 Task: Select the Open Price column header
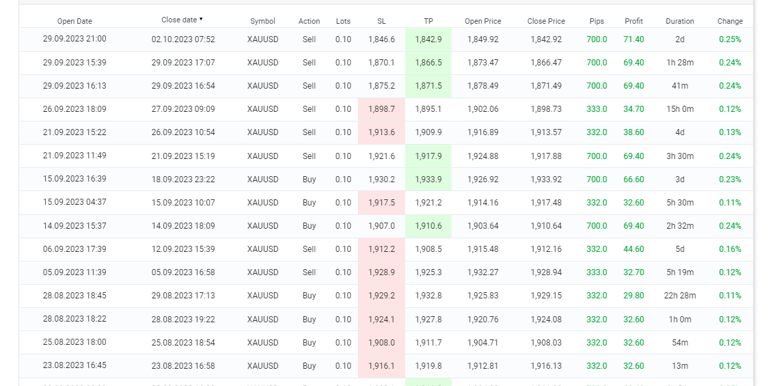[x=482, y=21]
